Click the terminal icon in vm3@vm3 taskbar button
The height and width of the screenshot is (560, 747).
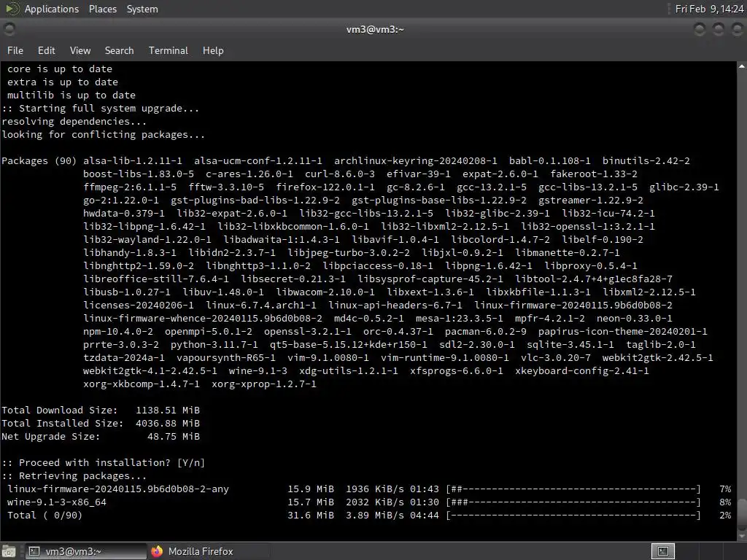coord(34,551)
